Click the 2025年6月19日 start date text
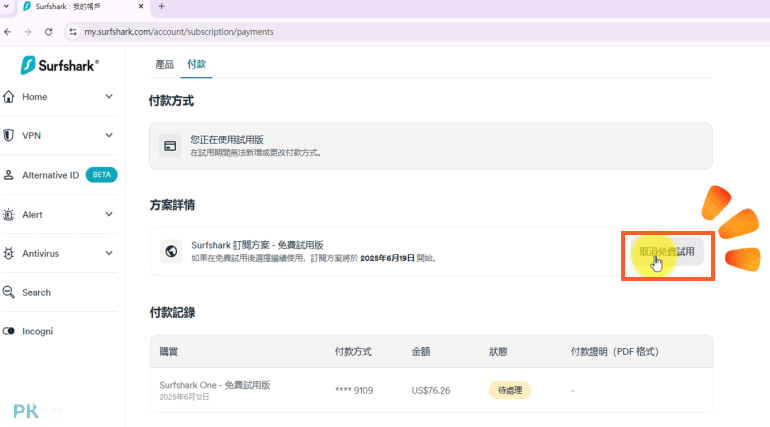 pos(387,258)
